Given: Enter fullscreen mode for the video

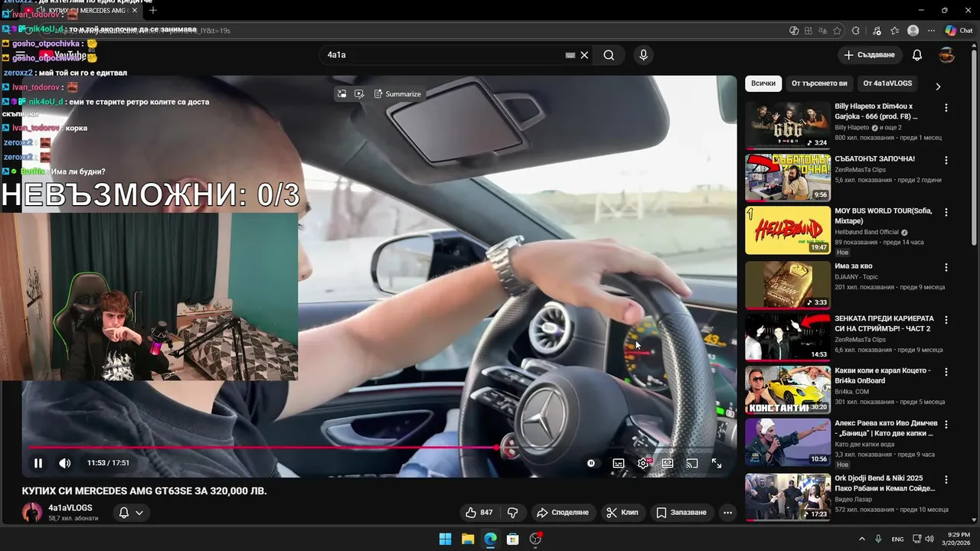Looking at the screenshot, I should 717,463.
